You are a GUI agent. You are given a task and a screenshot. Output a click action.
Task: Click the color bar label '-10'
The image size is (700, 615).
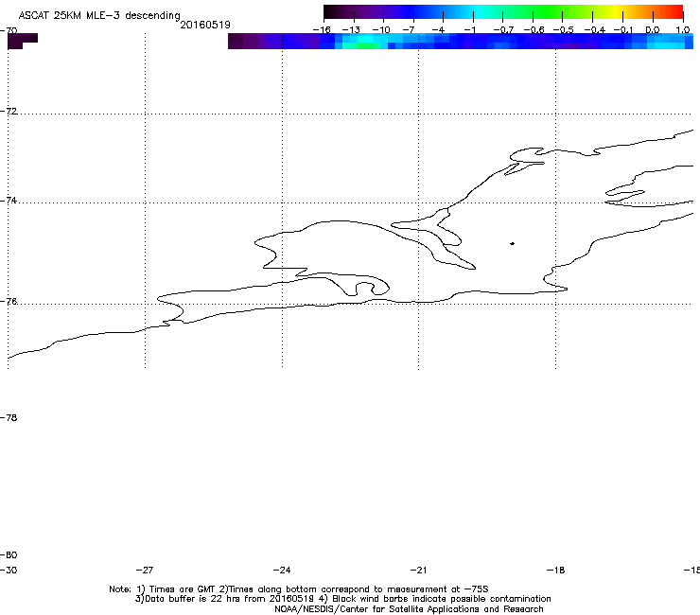[x=381, y=30]
